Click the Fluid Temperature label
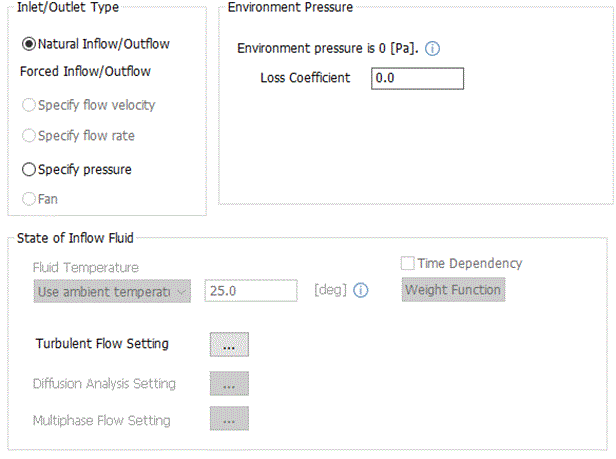 [x=86, y=267]
